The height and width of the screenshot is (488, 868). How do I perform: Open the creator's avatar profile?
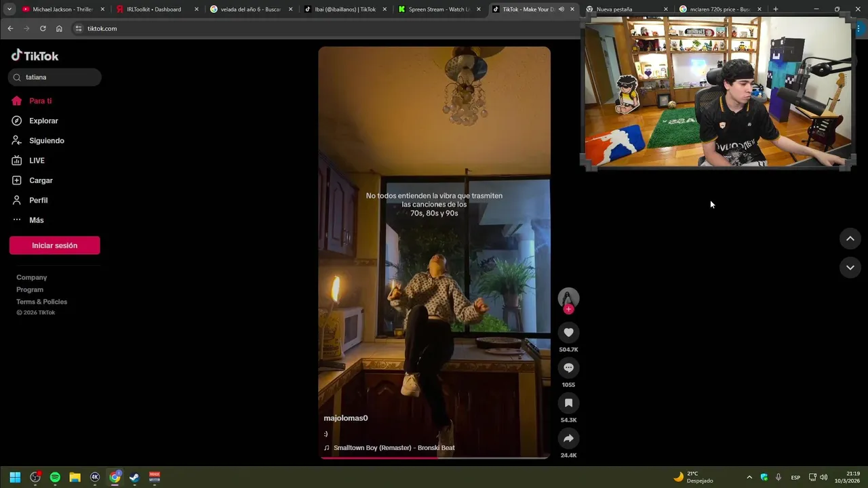(x=568, y=298)
